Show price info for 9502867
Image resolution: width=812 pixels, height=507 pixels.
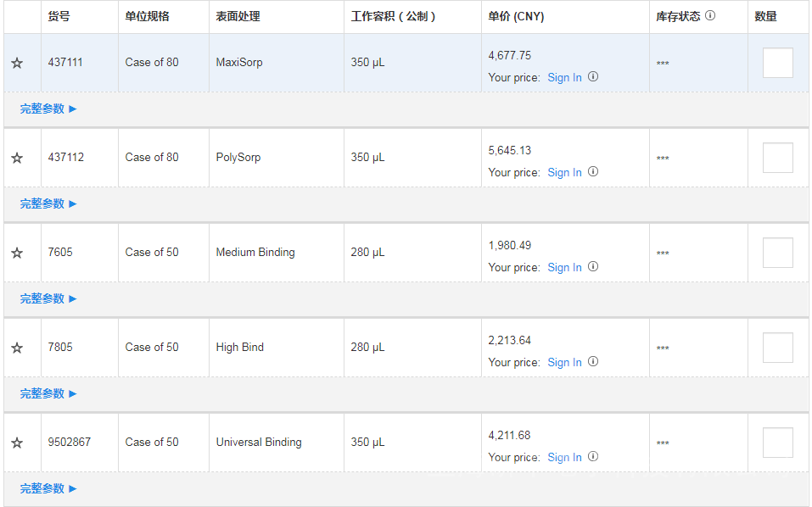tap(593, 456)
